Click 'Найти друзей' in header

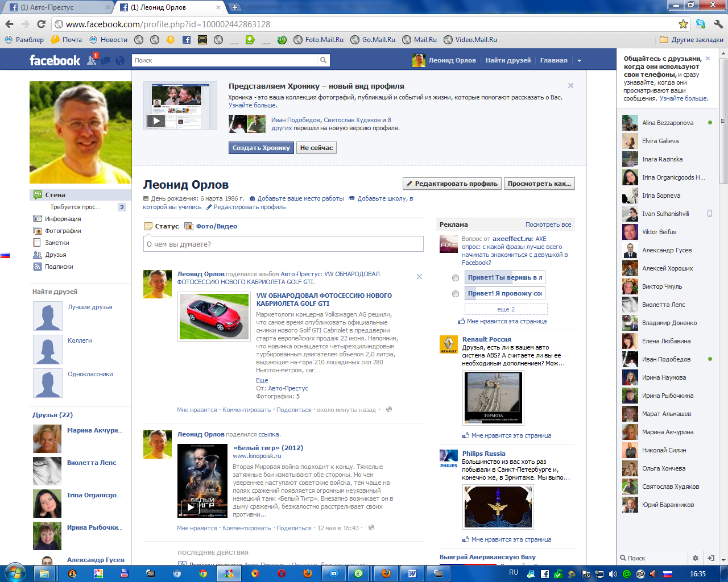click(508, 60)
